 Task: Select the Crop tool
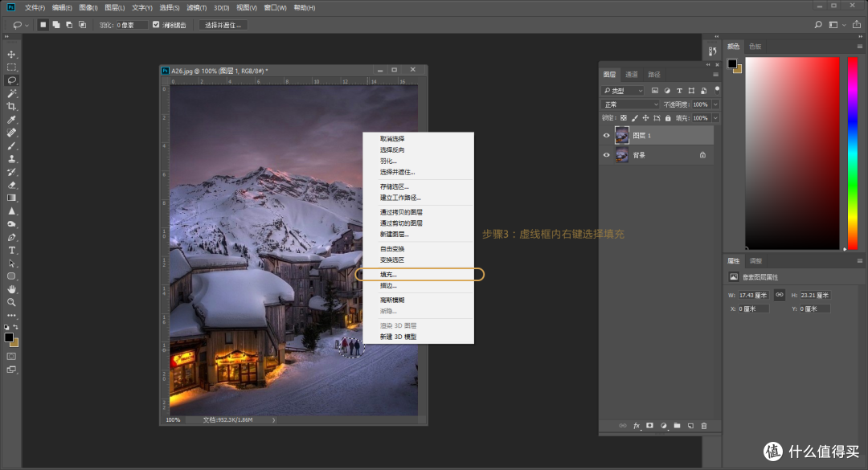[x=11, y=105]
